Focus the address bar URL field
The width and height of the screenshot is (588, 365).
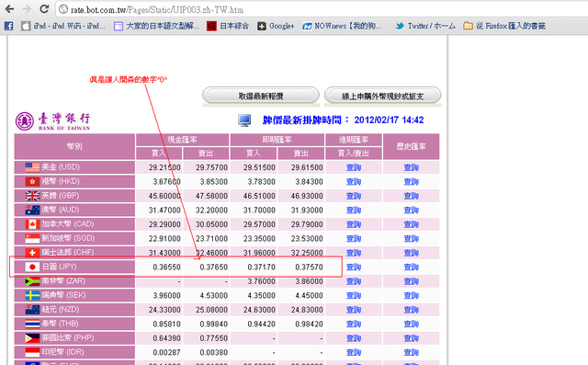322,9
